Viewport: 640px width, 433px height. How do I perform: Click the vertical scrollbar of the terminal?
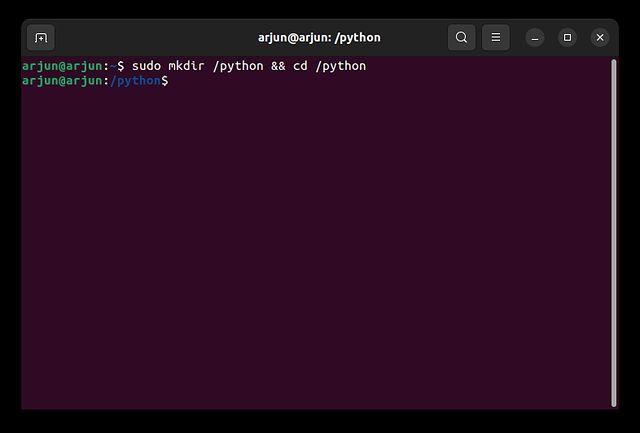pyautogui.click(x=614, y=232)
